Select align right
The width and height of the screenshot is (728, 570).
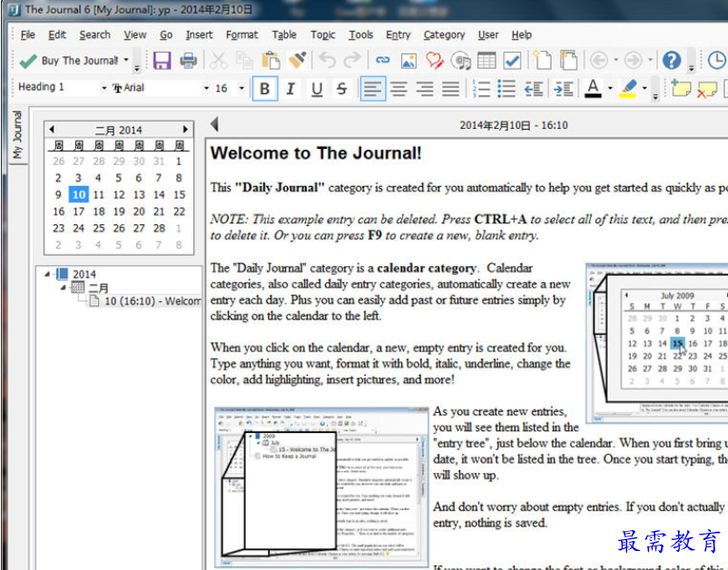pyautogui.click(x=425, y=88)
